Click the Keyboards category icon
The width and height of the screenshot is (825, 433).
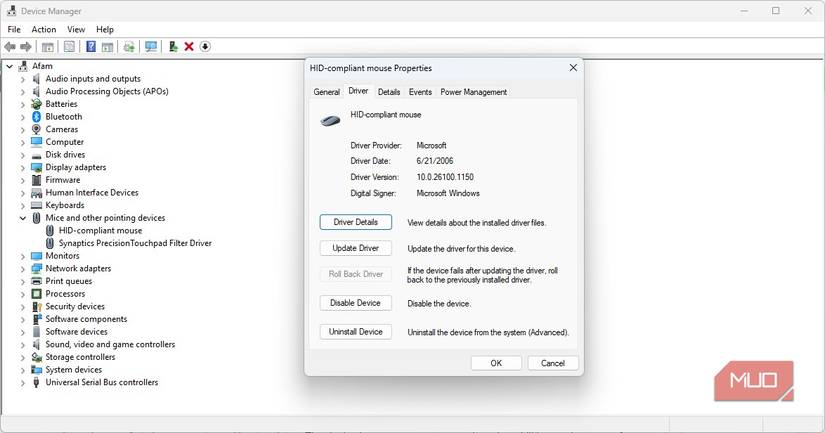[x=36, y=205]
